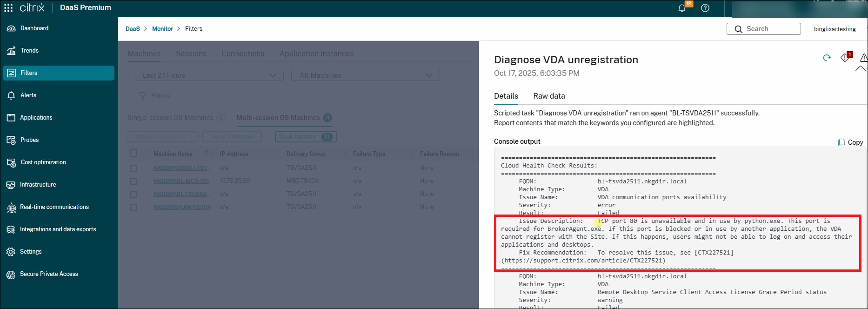The image size is (868, 309).
Task: Select Single-session OS Machines tab
Action: (176, 118)
